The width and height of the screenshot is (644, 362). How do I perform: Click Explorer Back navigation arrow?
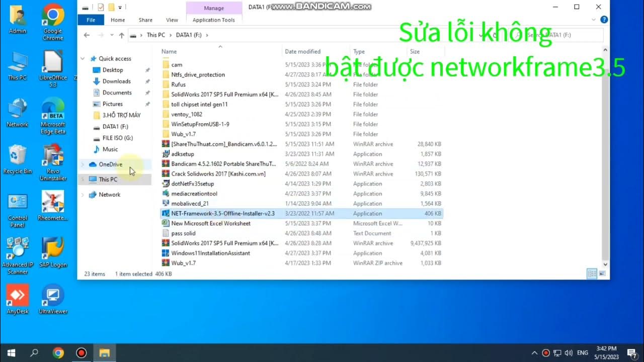click(x=87, y=35)
